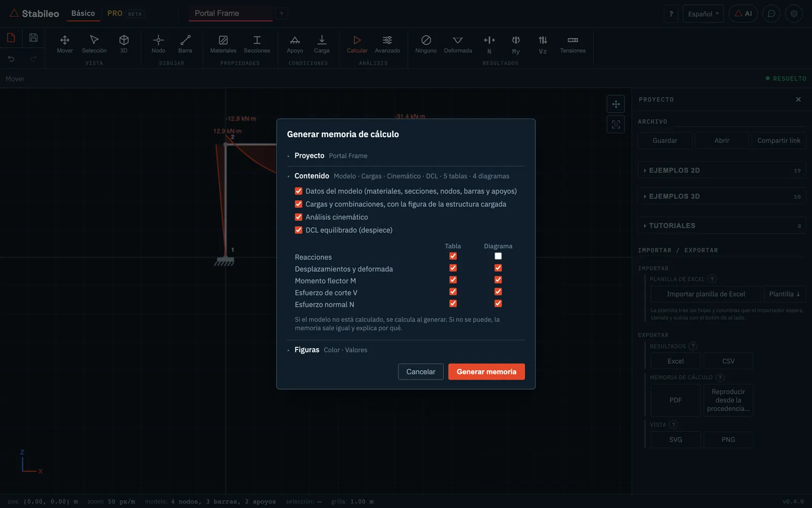Open the Español language dropdown
Viewport: 812px width, 508px height.
[703, 14]
